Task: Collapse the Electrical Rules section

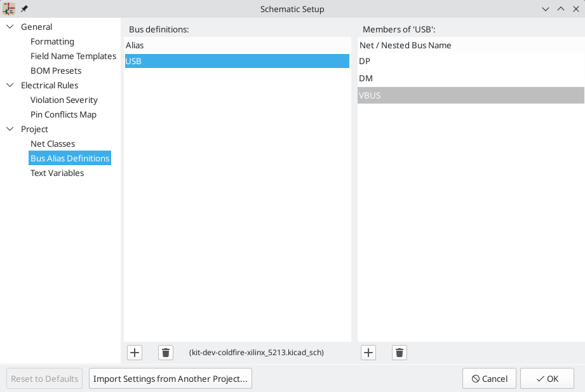Action: pos(10,85)
